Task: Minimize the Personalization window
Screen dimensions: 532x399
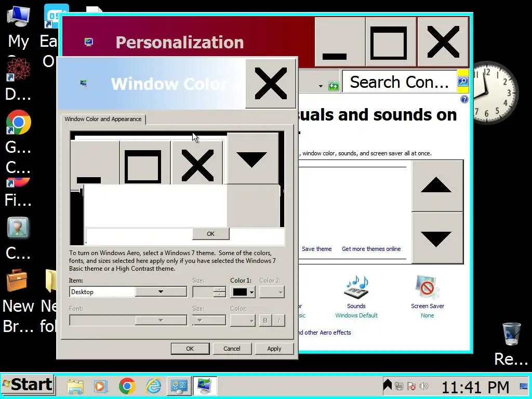Action: 340,42
